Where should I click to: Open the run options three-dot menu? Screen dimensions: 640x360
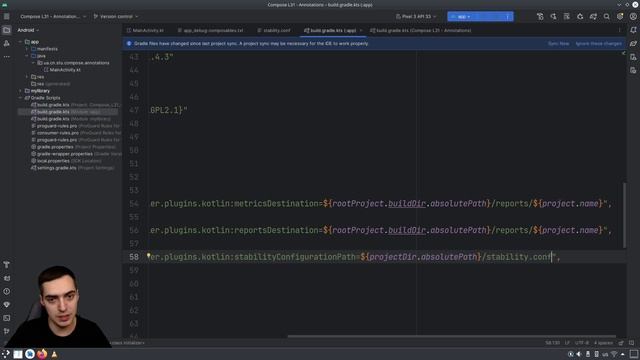507,16
